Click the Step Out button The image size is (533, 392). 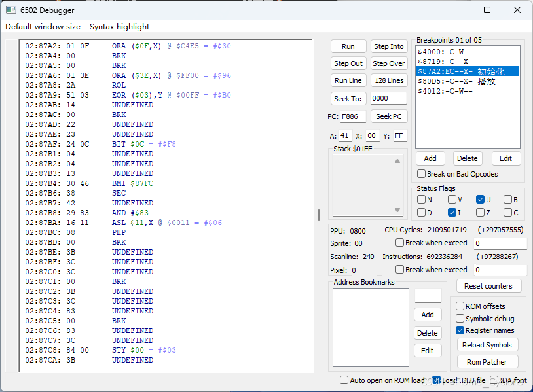[x=348, y=63]
